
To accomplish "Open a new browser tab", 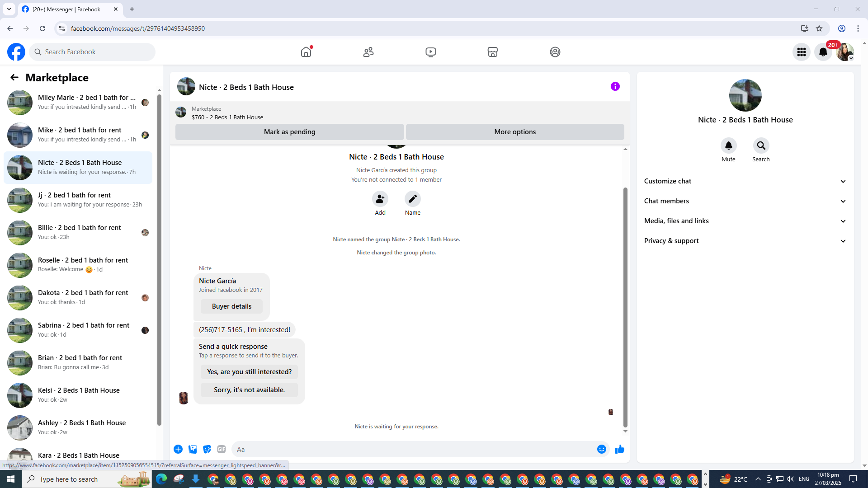I will point(132,9).
